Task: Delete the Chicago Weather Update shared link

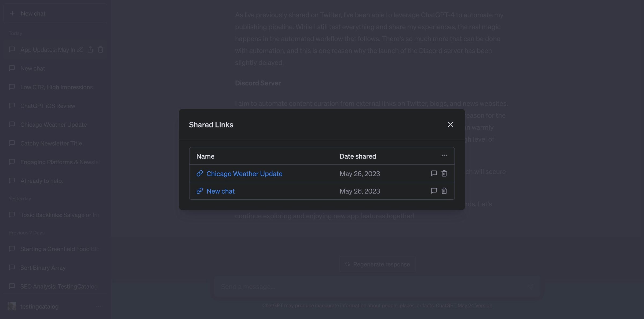Action: (x=444, y=173)
